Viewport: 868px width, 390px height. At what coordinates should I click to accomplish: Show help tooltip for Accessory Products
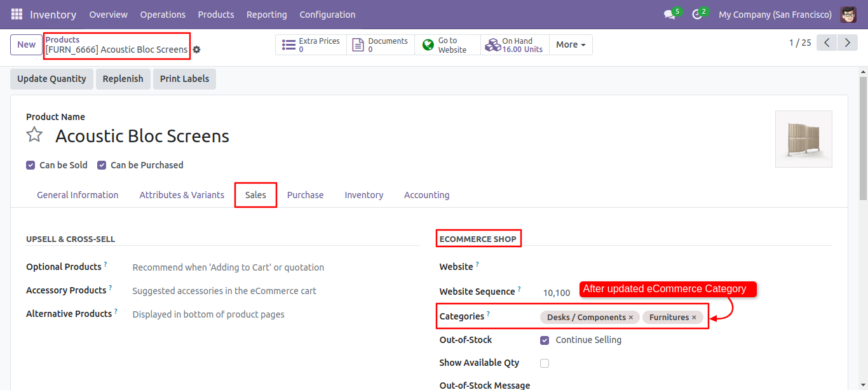click(x=111, y=288)
